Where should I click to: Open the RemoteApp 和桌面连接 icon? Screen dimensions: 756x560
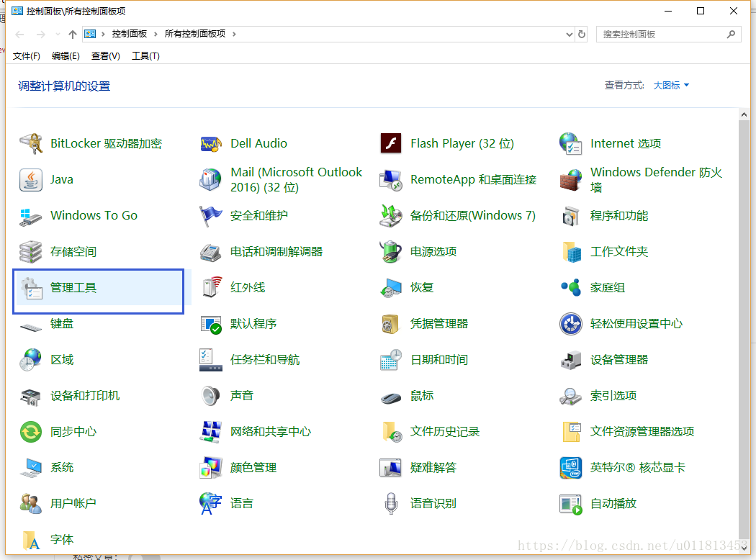[390, 180]
